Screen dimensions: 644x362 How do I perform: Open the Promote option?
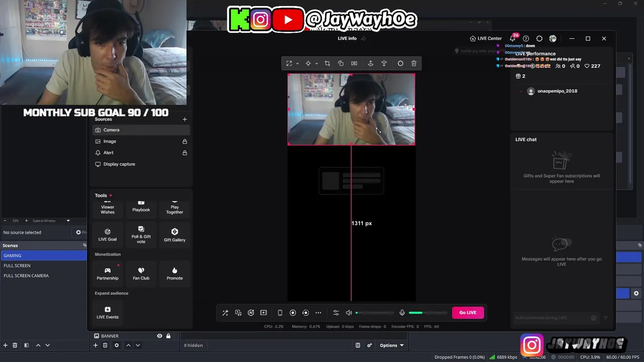[175, 274]
